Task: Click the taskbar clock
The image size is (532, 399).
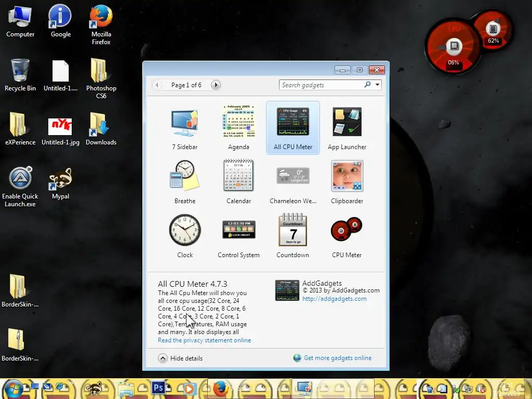Action: click(506, 389)
